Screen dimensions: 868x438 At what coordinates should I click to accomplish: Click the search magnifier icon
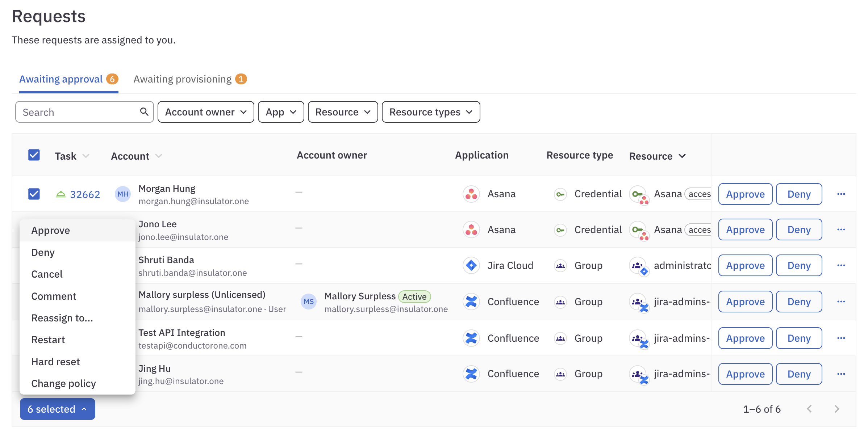point(144,112)
